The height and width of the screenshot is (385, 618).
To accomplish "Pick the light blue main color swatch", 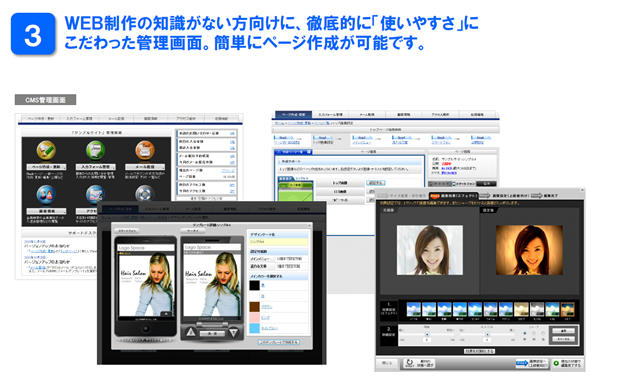I will pos(255,328).
